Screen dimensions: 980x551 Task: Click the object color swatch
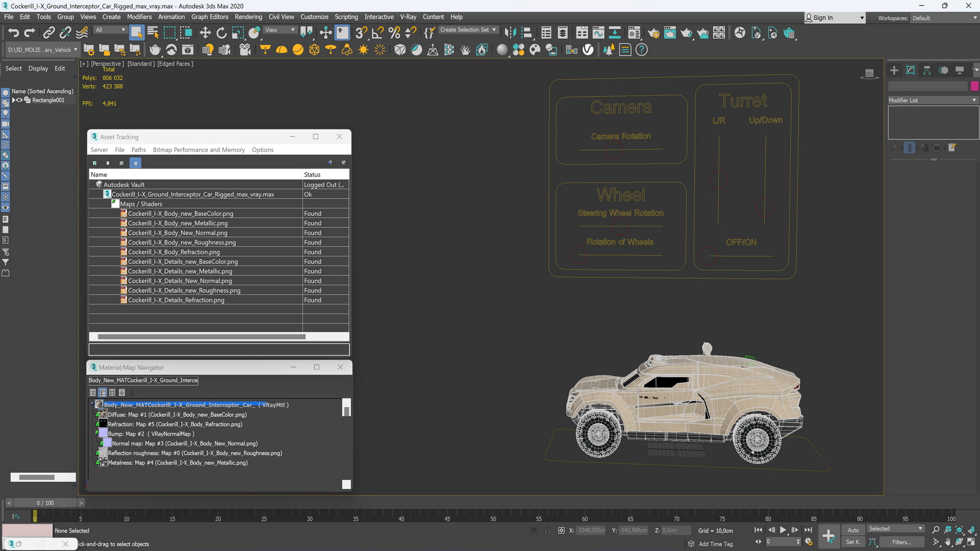pos(974,86)
